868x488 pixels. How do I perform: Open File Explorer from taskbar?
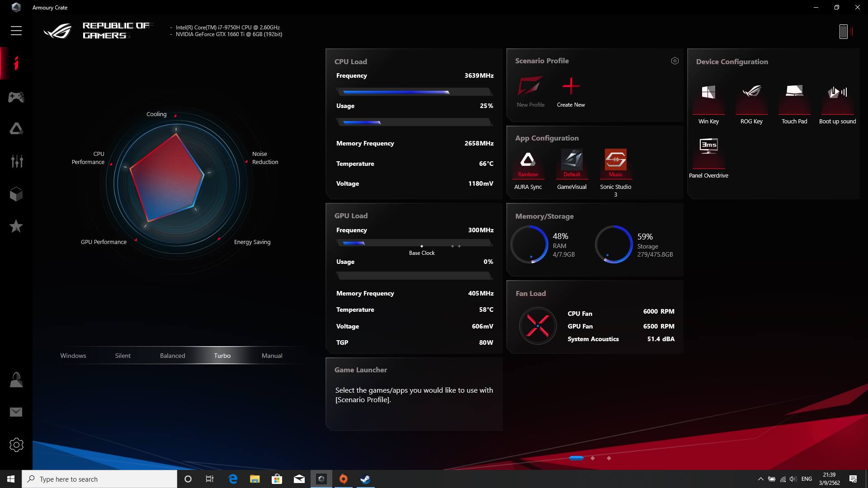255,479
